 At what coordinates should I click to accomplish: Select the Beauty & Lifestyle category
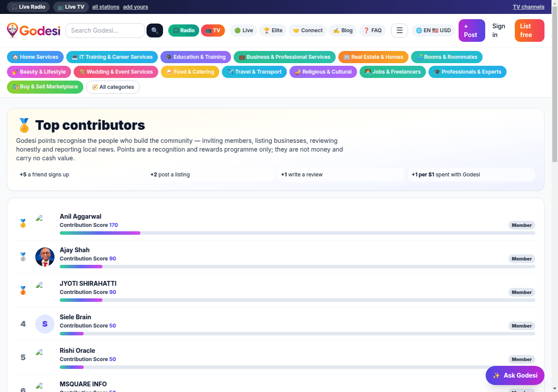pos(39,72)
